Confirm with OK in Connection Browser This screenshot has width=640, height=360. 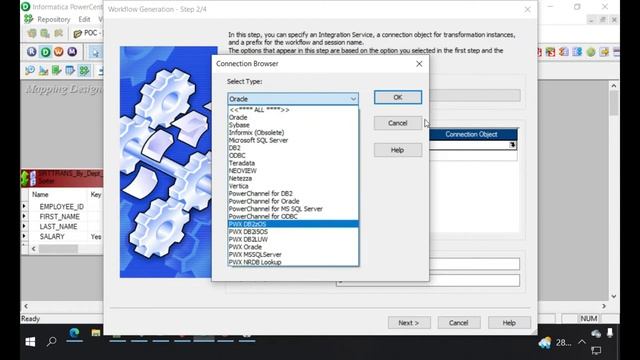click(398, 97)
